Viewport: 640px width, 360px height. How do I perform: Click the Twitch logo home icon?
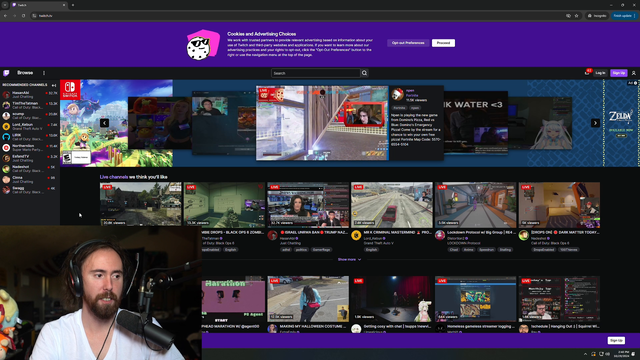click(6, 73)
